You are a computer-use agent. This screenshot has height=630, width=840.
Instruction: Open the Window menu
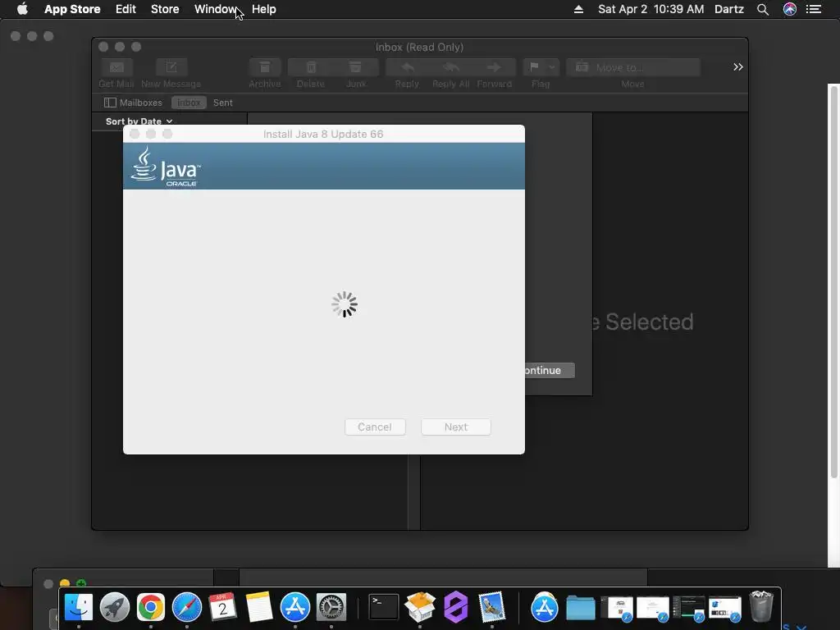coord(216,9)
